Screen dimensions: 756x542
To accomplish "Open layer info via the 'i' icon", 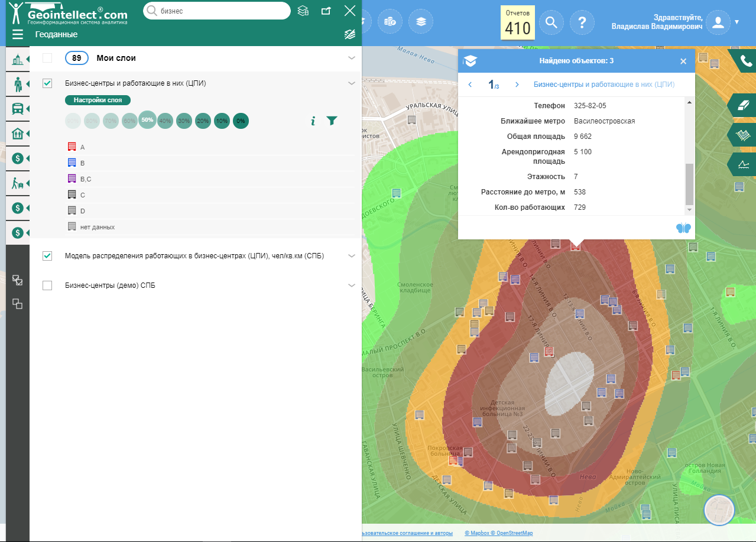I will coord(313,121).
